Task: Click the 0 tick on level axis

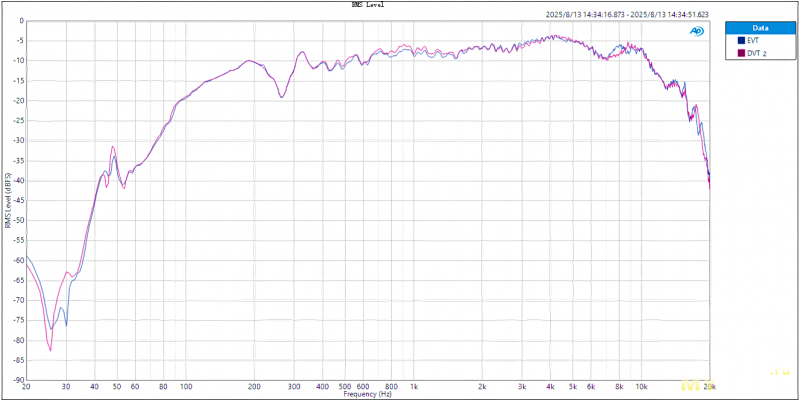Action: [x=21, y=21]
